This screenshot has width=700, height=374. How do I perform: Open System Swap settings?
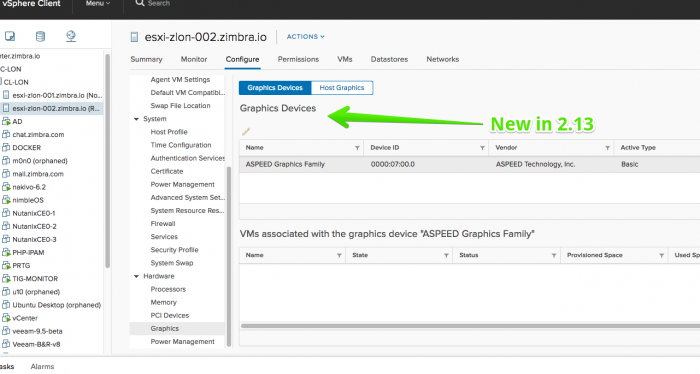click(171, 263)
